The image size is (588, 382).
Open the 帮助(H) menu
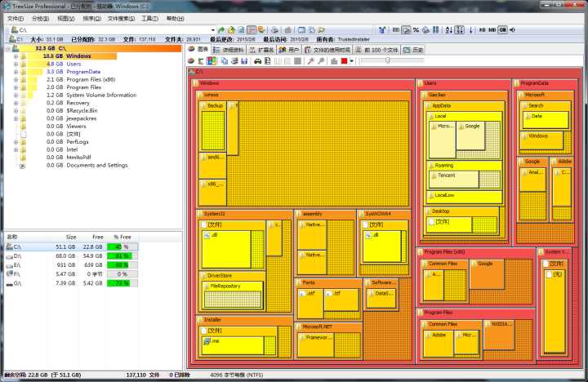[x=175, y=19]
